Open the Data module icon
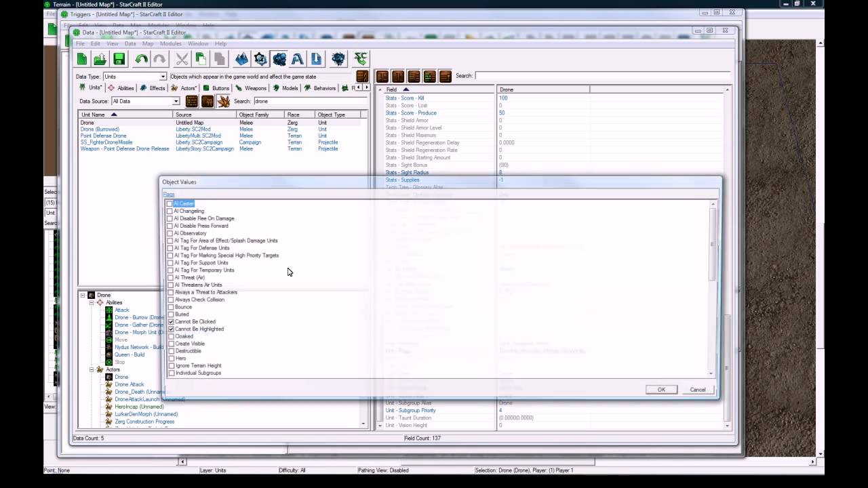The height and width of the screenshot is (488, 868). tap(279, 59)
